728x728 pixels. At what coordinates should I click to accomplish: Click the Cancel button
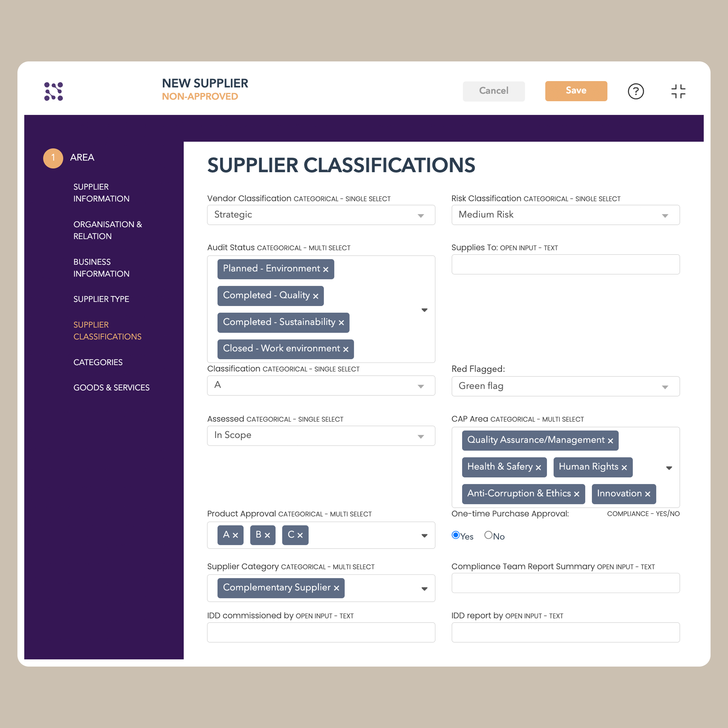point(494,91)
